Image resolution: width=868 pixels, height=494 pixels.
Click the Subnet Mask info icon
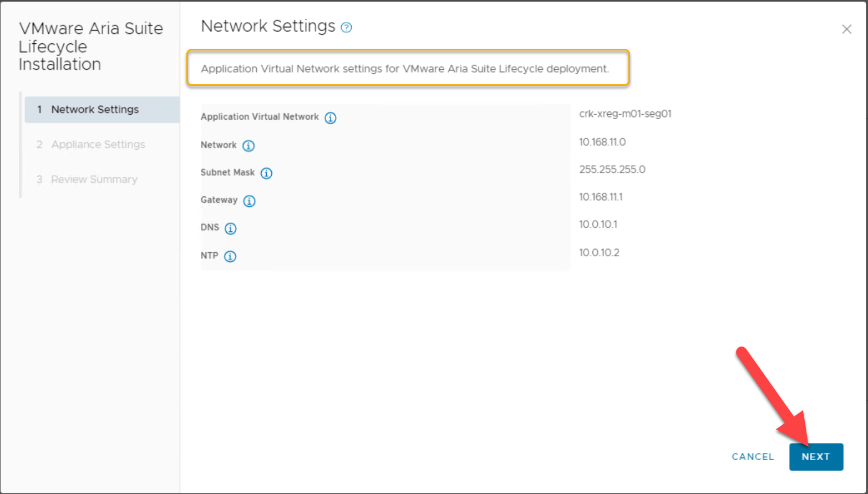point(266,173)
